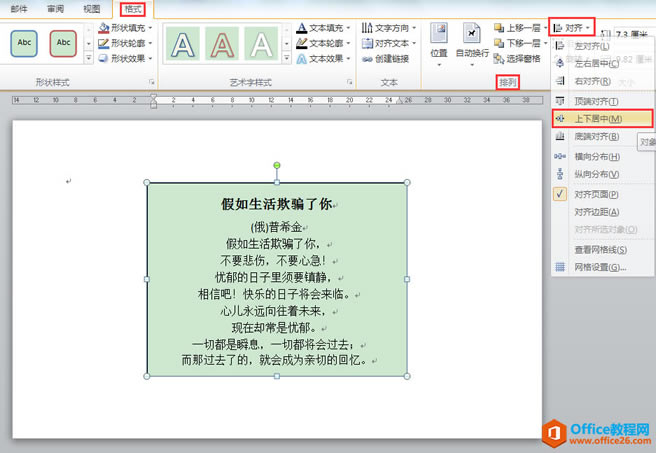Screen dimensions: 656x453
Task: Apply the blue-bordered Abc shape style
Action: pos(24,43)
